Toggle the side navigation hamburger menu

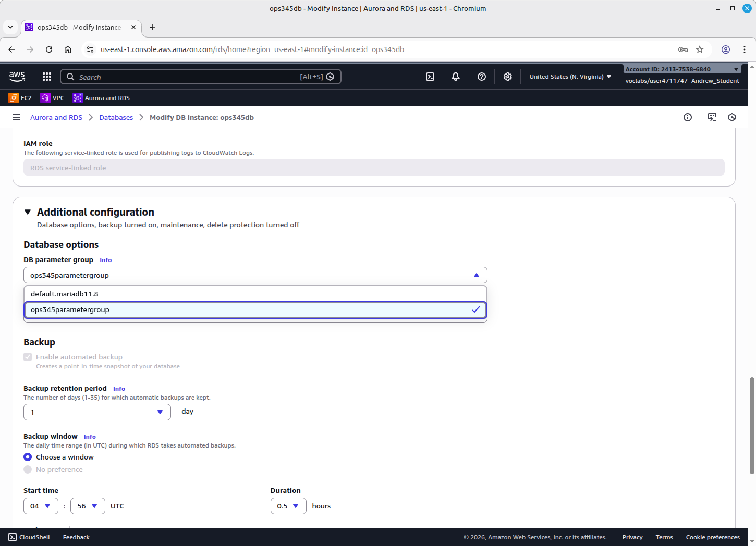(16, 117)
